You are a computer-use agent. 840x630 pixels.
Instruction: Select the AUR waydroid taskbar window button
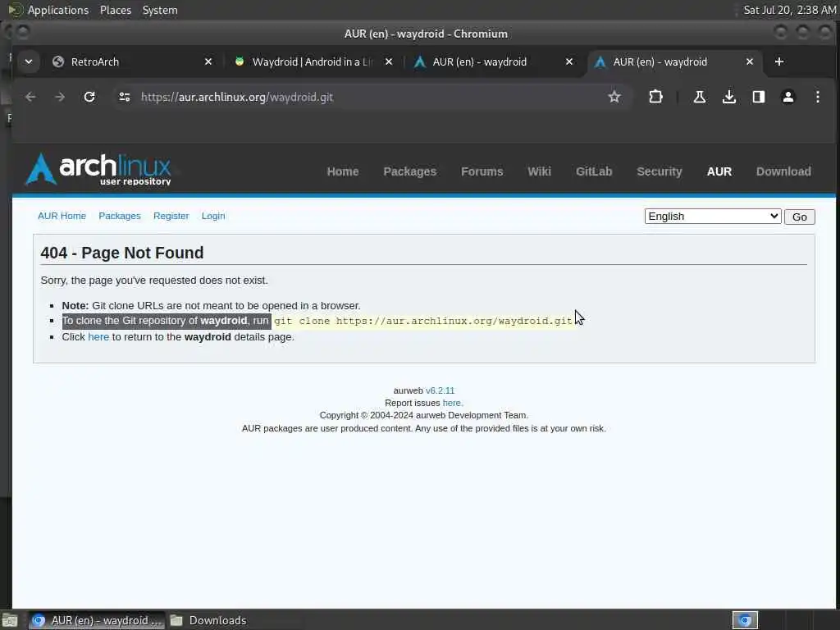(97, 620)
